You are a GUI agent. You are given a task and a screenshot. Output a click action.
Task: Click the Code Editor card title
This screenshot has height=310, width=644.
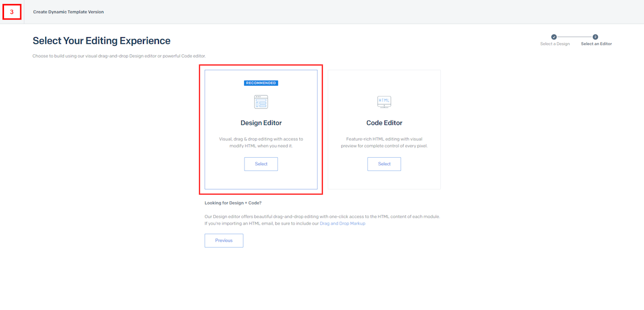[x=384, y=123]
